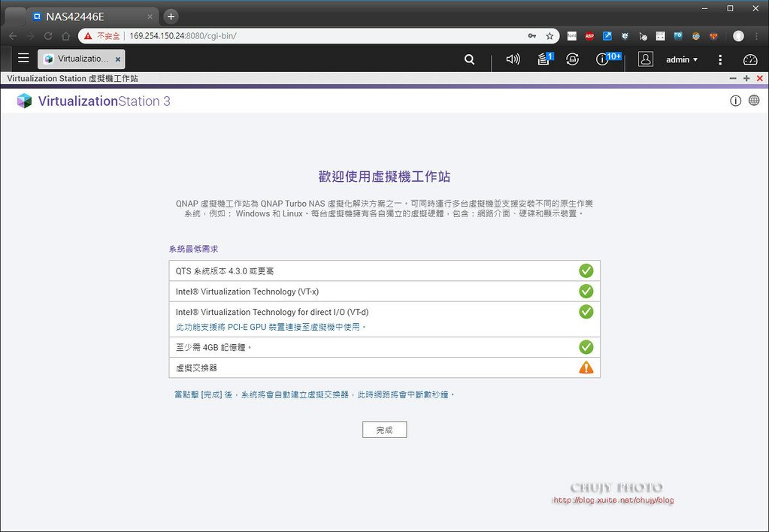This screenshot has width=769, height=532.
Task: Click the cursor-with-circle extension icon
Action: [643, 36]
